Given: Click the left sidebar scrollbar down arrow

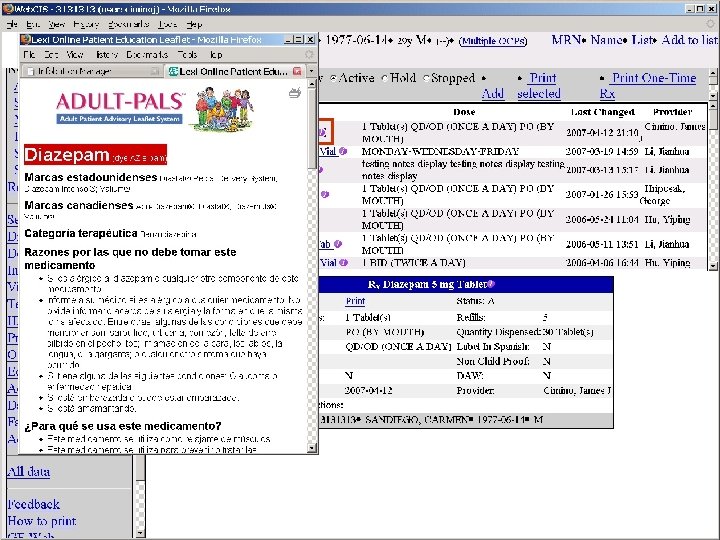Looking at the screenshot, I should [x=141, y=533].
